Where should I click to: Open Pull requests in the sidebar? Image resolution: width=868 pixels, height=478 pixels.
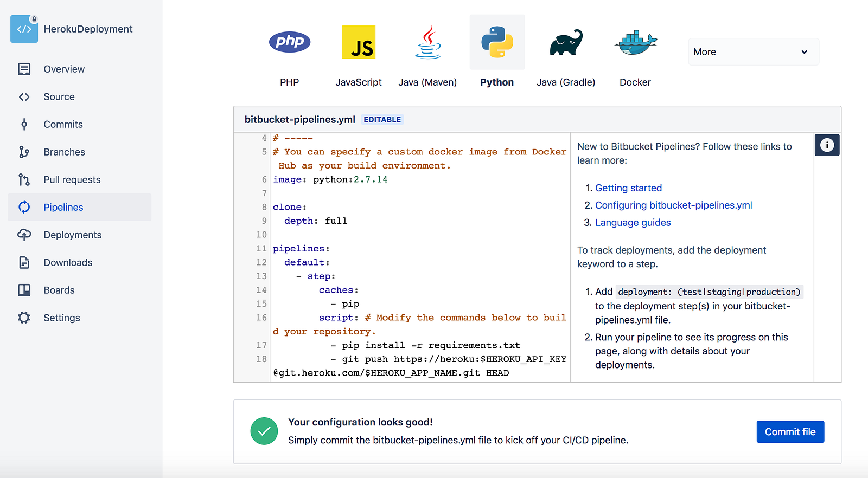[79, 180]
